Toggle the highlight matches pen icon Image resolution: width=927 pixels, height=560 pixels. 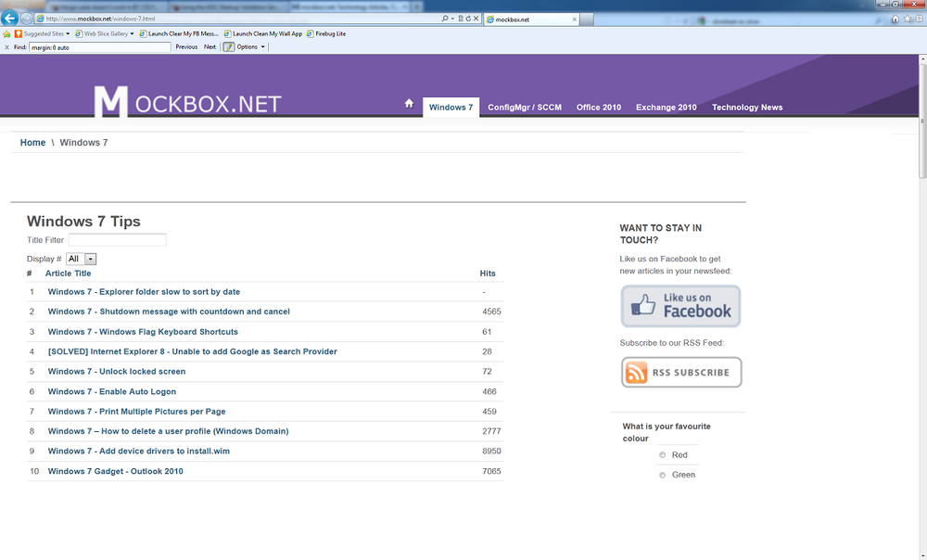(x=229, y=46)
